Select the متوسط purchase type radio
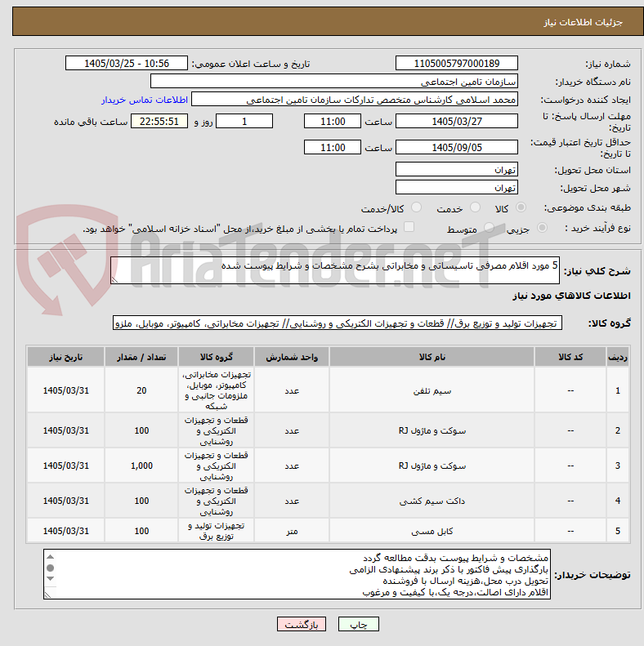 pyautogui.click(x=490, y=227)
